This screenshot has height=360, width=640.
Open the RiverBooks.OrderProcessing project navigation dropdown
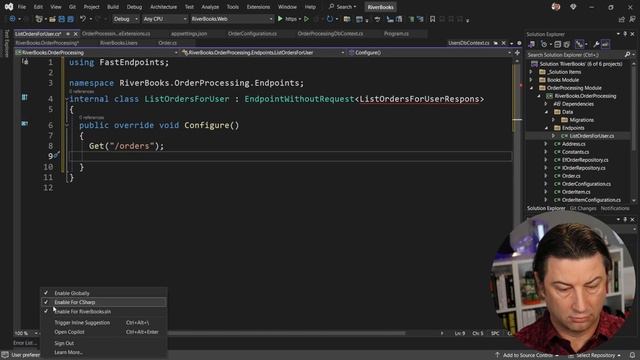pos(96,53)
